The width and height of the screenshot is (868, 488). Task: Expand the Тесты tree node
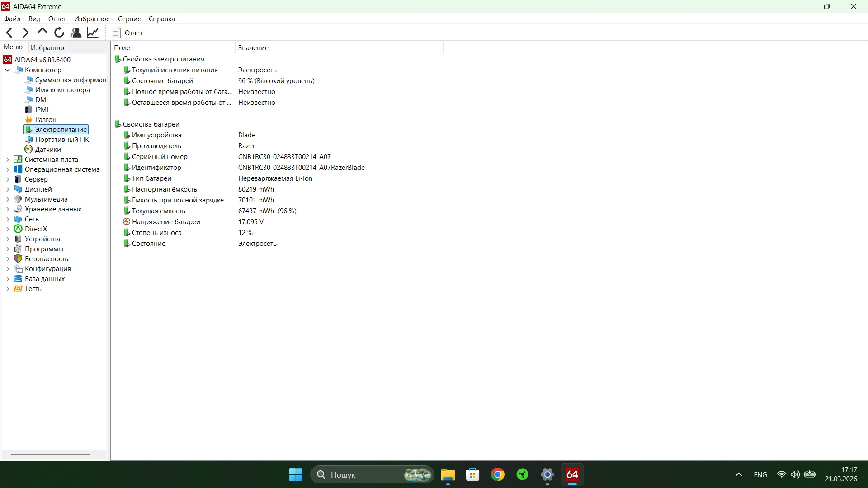(x=8, y=289)
